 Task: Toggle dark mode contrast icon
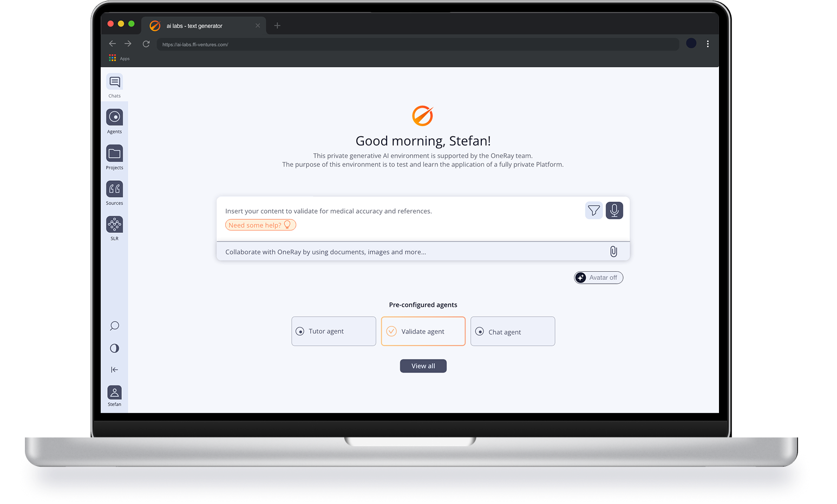pos(114,348)
